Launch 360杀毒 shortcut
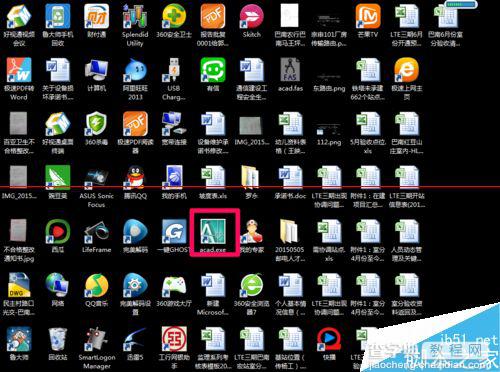The image size is (500, 372). point(96,124)
